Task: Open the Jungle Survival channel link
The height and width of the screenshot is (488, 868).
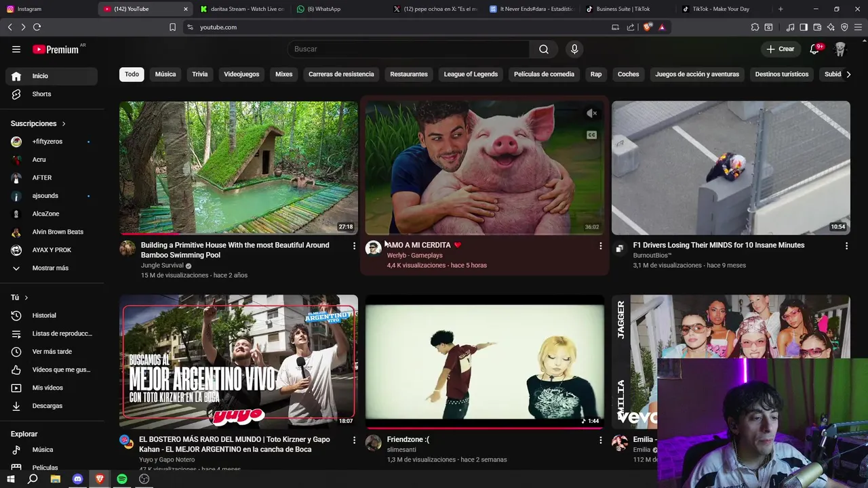Action: click(x=162, y=266)
